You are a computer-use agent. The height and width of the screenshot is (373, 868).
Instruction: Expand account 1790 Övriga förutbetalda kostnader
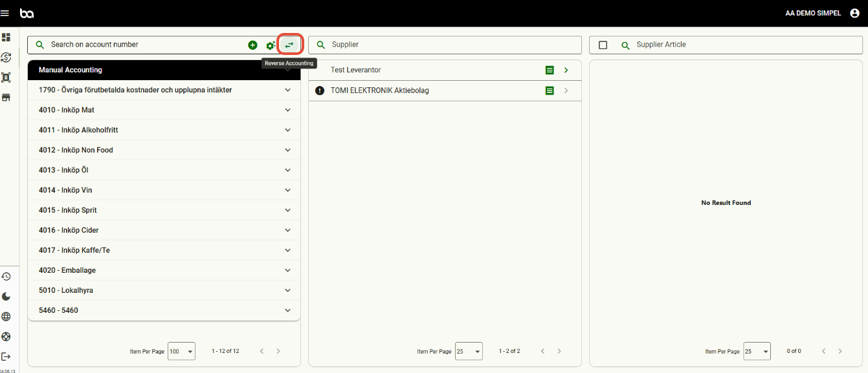(288, 90)
